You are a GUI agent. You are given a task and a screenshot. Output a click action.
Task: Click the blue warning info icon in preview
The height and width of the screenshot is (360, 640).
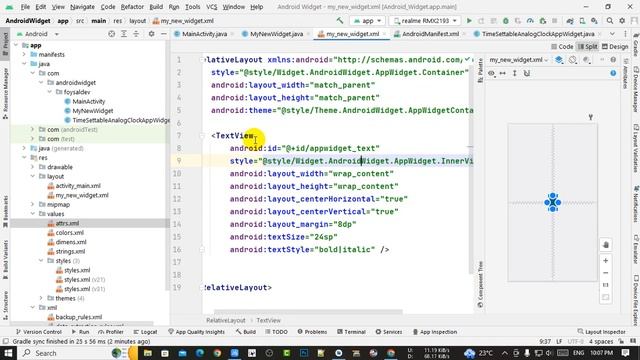[613, 73]
